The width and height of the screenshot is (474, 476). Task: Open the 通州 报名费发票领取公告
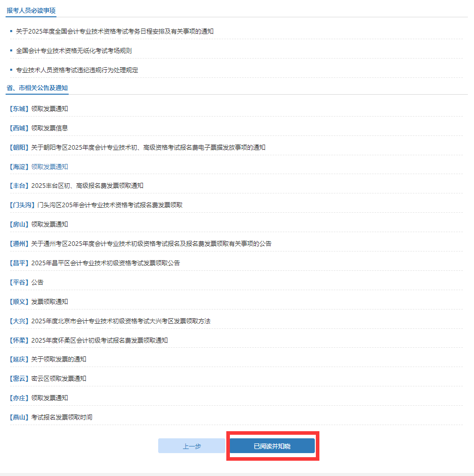click(x=151, y=244)
